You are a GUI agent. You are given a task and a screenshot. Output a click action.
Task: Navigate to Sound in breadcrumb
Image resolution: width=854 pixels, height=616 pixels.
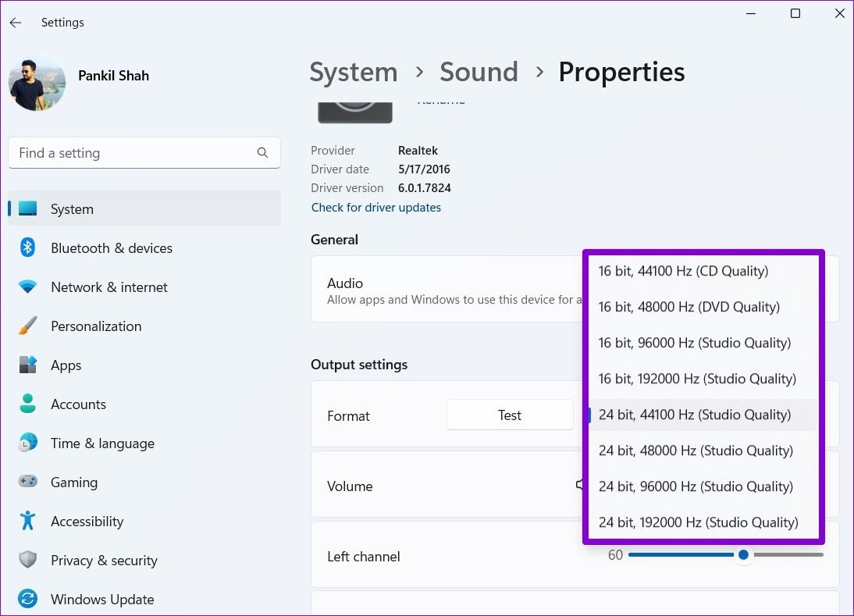[x=479, y=72]
